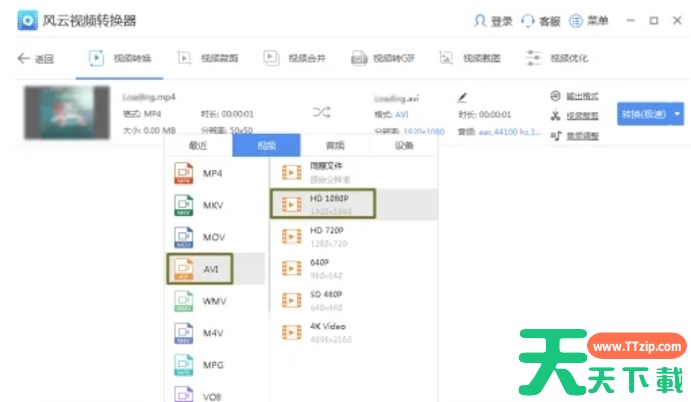Select 640P resolution
The width and height of the screenshot is (691, 402).
click(354, 268)
